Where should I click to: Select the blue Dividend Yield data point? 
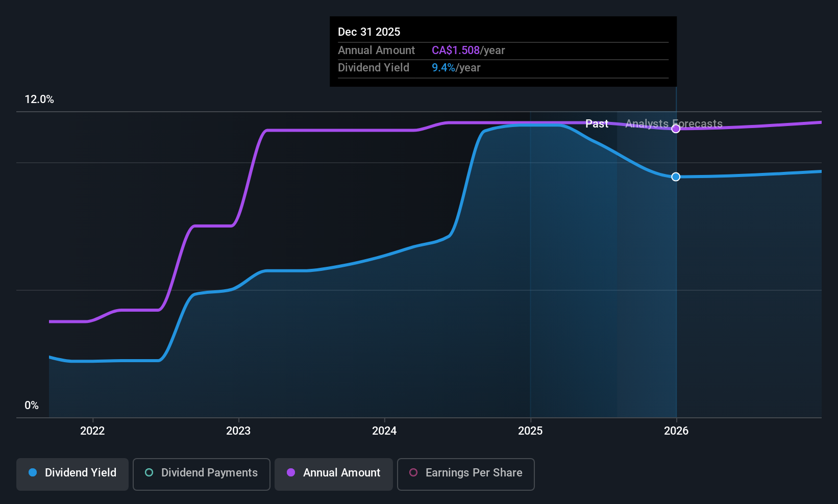click(676, 177)
